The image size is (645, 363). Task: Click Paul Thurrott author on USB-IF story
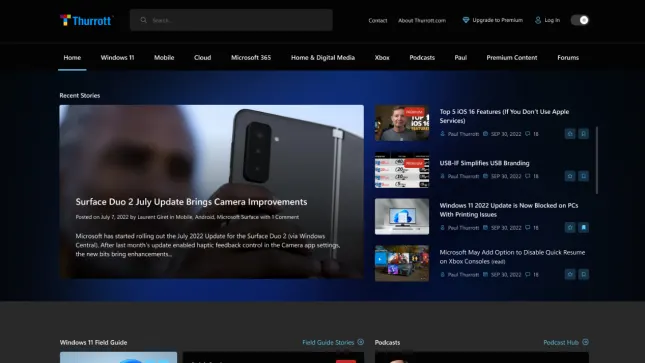(463, 176)
